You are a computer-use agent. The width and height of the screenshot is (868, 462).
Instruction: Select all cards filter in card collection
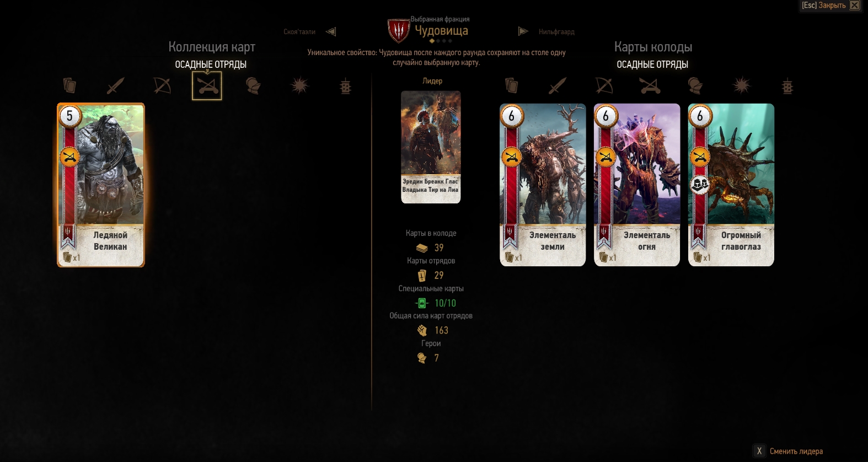[69, 86]
